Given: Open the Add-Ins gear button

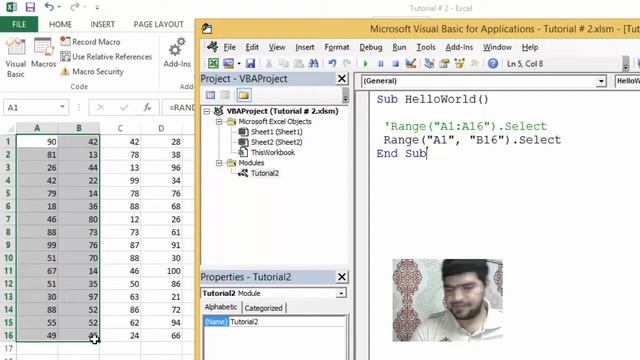Looking at the screenshot, I should tap(177, 52).
